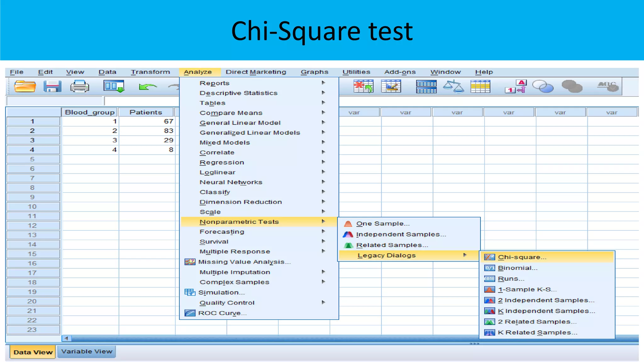Select the Blood_group column header

90,112
